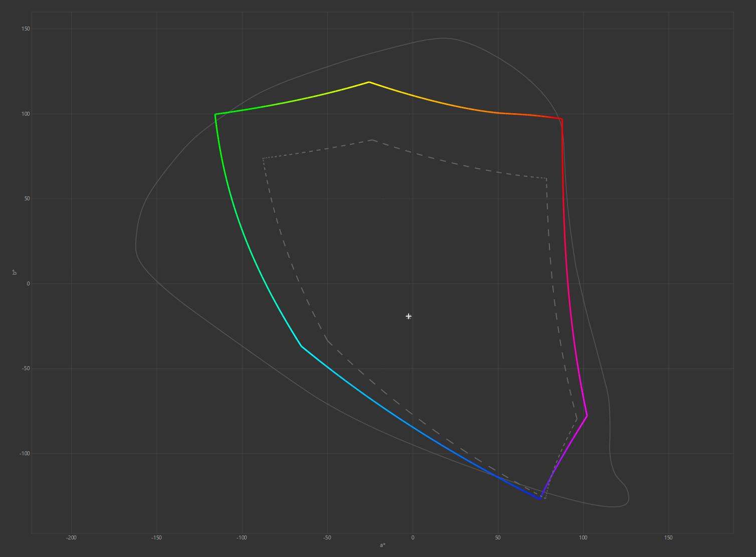The width and height of the screenshot is (756, 557).
Task: Click the a* horizontal axis label
Action: (x=383, y=545)
